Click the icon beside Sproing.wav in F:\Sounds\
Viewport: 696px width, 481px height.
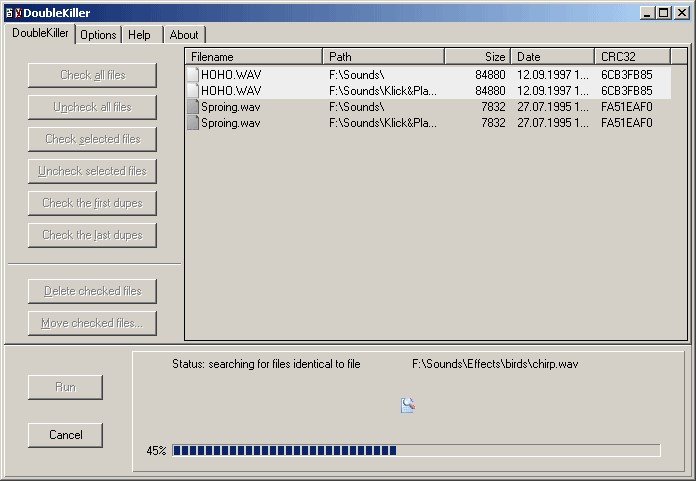193,106
